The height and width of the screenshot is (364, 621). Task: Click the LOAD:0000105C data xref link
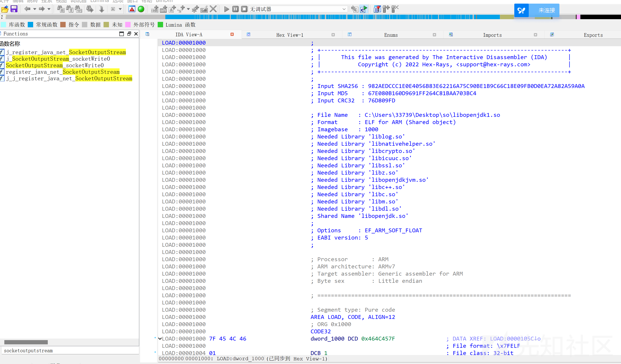[515, 339]
